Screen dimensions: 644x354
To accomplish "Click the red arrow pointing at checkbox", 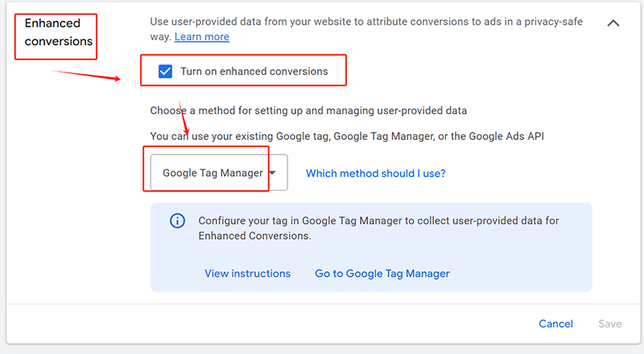I will coord(87,76).
